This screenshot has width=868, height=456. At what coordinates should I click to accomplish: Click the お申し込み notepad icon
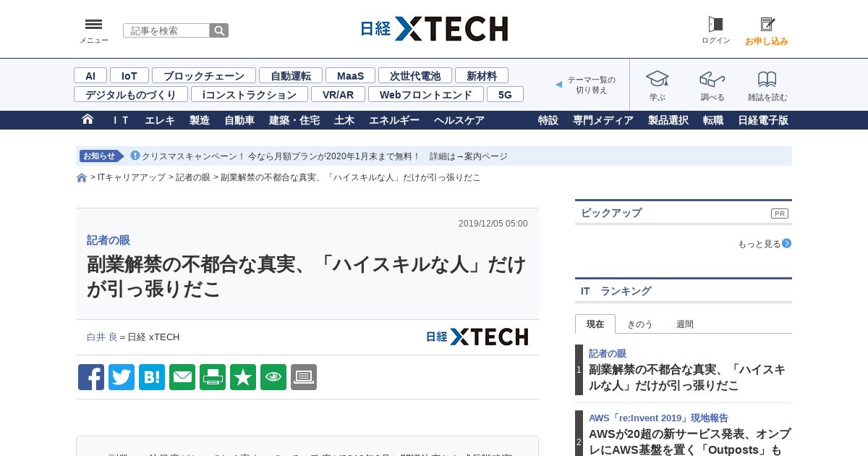click(x=767, y=25)
